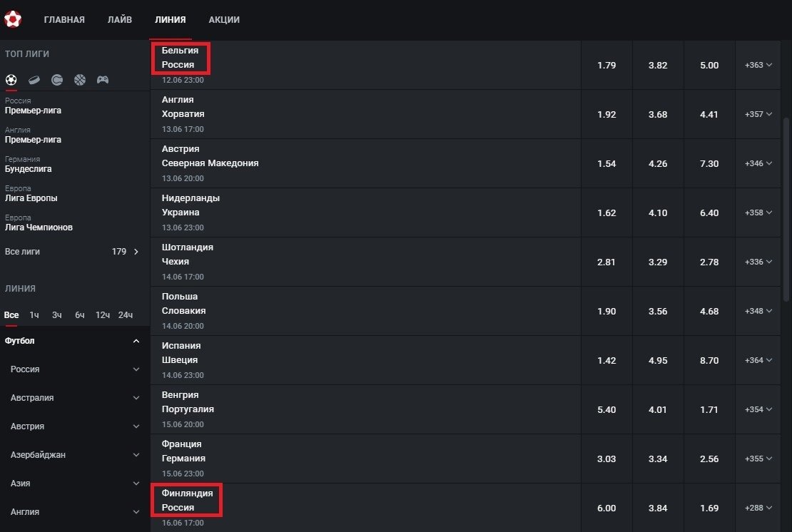Select the esports gamepad icon

coord(103,80)
